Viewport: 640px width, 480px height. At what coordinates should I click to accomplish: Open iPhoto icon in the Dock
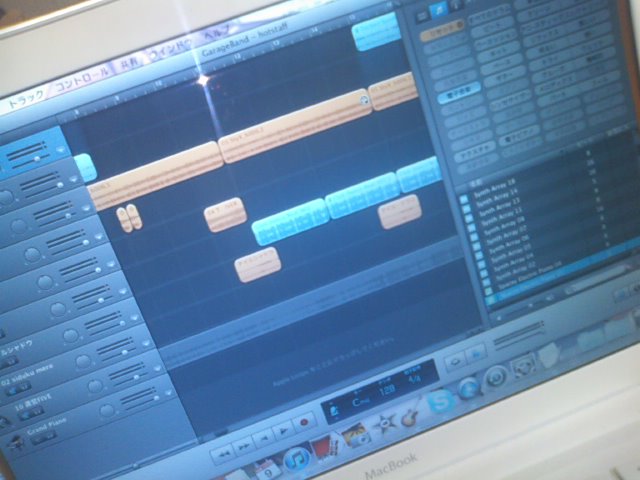point(354,438)
